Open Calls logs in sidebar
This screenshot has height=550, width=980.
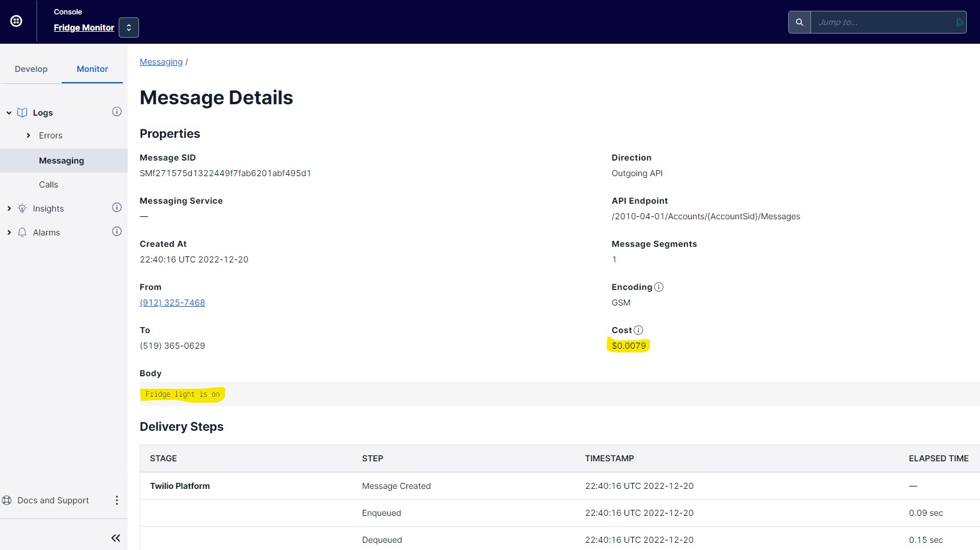(49, 185)
